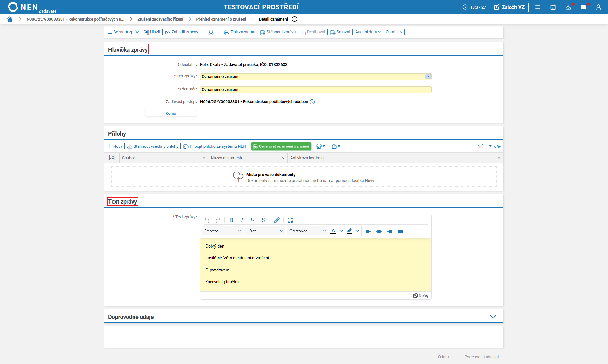Click the user profile icon
The height and width of the screenshot is (364, 608).
tap(598, 7)
